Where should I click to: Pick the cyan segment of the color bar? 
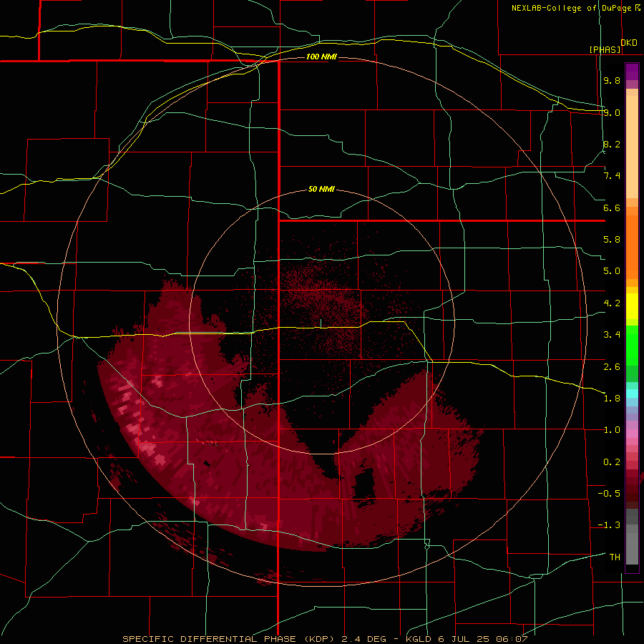tap(632, 394)
